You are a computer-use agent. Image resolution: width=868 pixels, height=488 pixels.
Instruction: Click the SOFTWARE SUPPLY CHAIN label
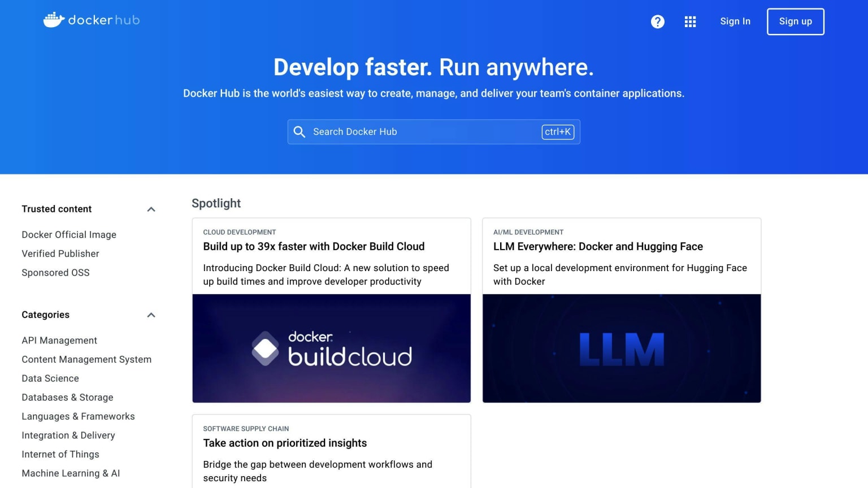point(246,429)
